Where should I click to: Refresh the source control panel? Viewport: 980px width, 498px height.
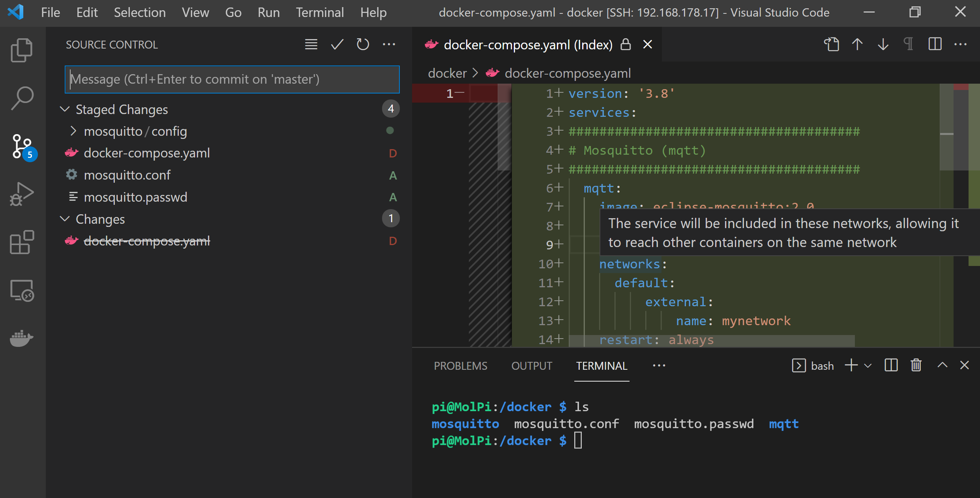tap(363, 45)
